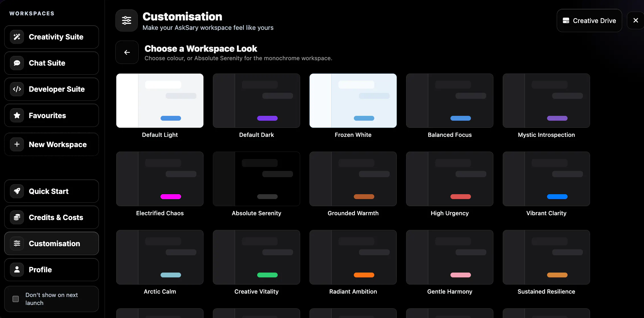This screenshot has height=318, width=644.
Task: Click the Quick Start rocket icon
Action: 17,191
